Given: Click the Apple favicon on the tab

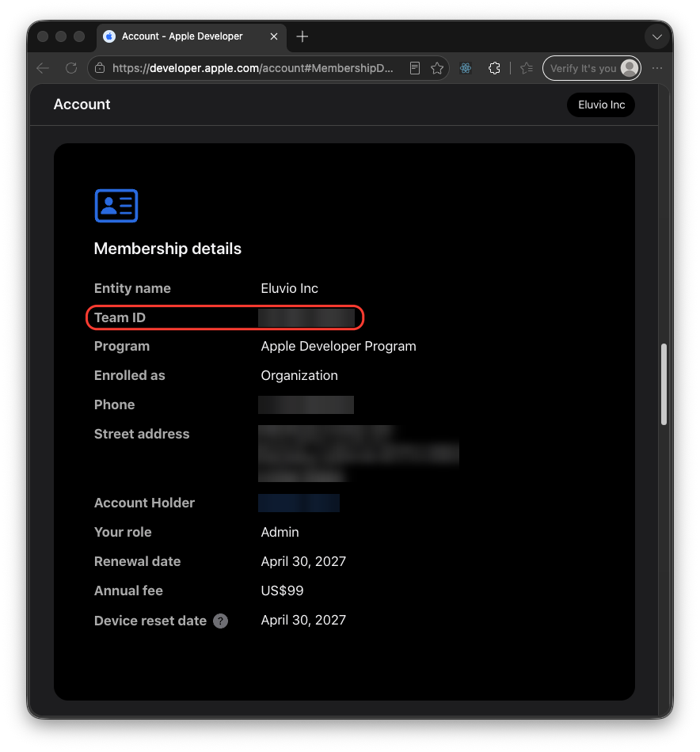Looking at the screenshot, I should [109, 36].
